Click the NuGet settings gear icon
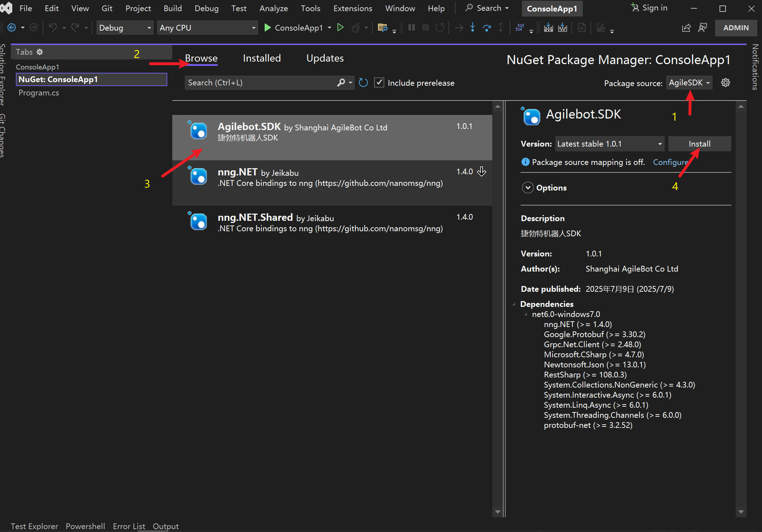The height and width of the screenshot is (532, 762). coord(725,83)
